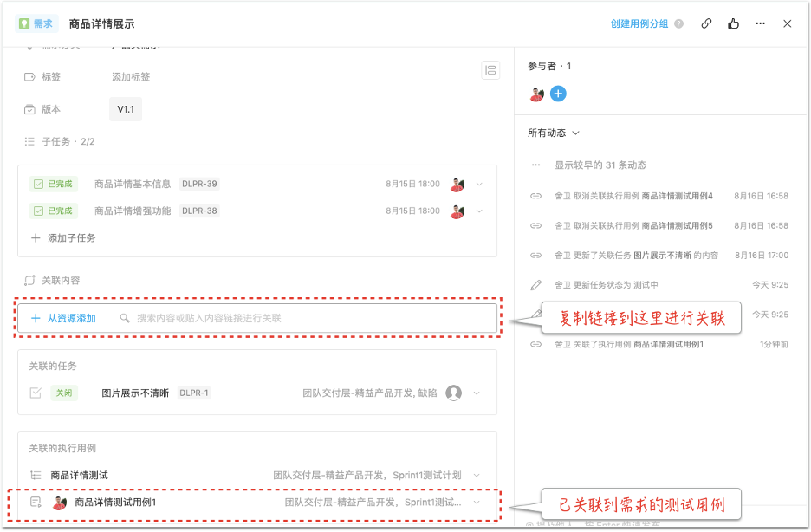This screenshot has width=811, height=532.
Task: Click assignee avatar on DLPR-39 row
Action: pyautogui.click(x=457, y=185)
